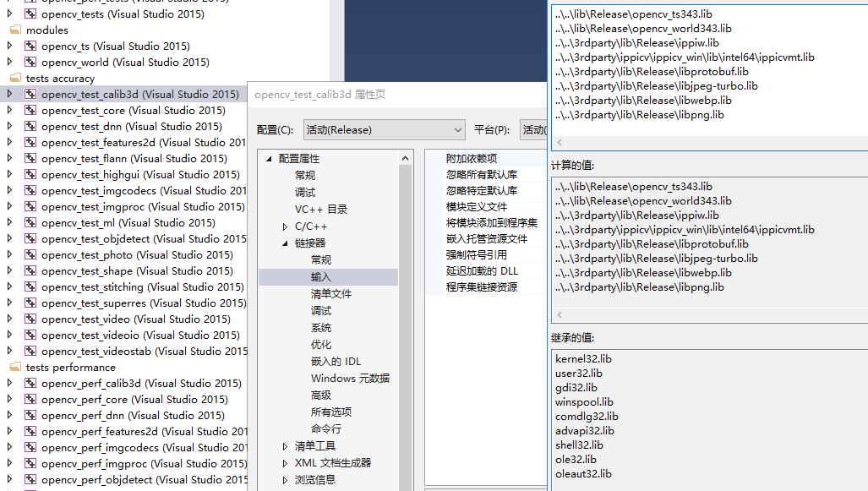Viewport: 868px width, 491px height.
Task: Click the opencv_perf_calib3d project icon
Action: (30, 383)
